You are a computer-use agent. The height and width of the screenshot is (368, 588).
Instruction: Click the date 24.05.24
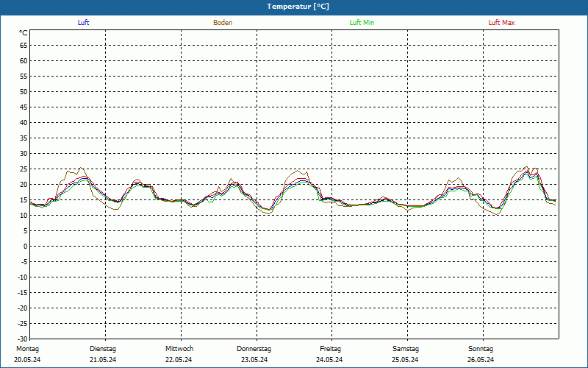[x=329, y=360]
